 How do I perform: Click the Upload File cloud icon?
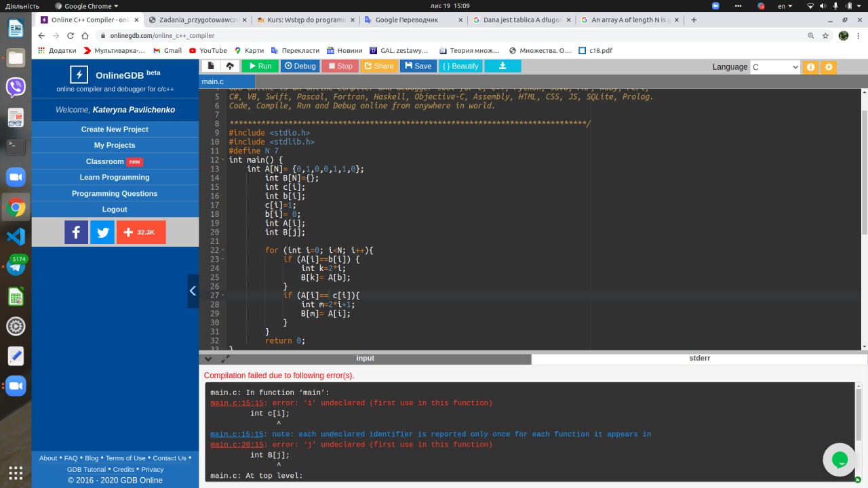click(x=230, y=66)
